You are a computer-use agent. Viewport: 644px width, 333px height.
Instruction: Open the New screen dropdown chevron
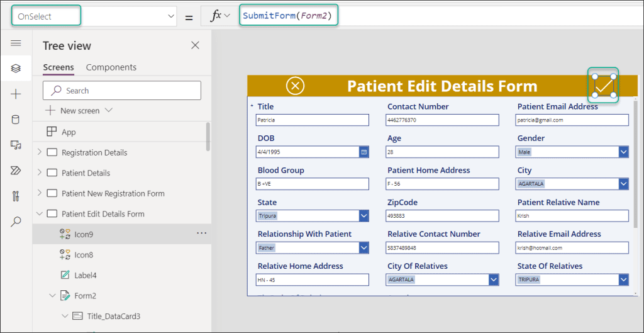[109, 110]
